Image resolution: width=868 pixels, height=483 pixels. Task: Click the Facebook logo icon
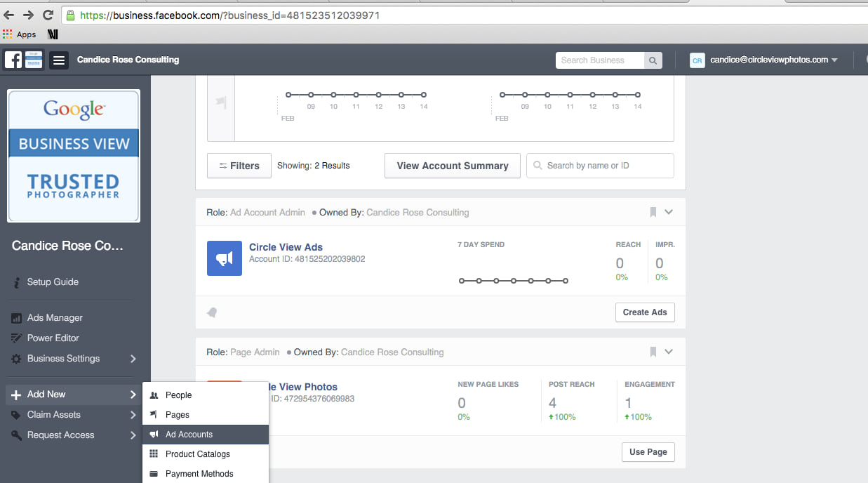tap(13, 60)
